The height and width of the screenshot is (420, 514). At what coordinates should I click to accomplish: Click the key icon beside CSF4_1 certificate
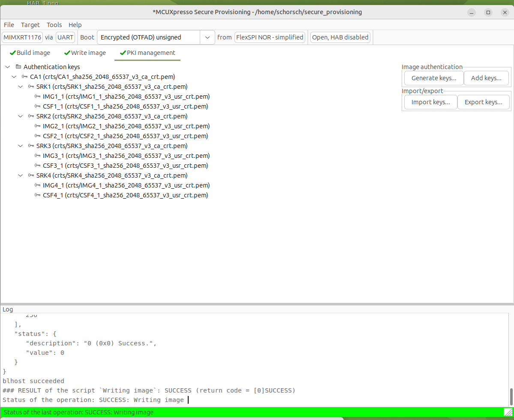37,195
